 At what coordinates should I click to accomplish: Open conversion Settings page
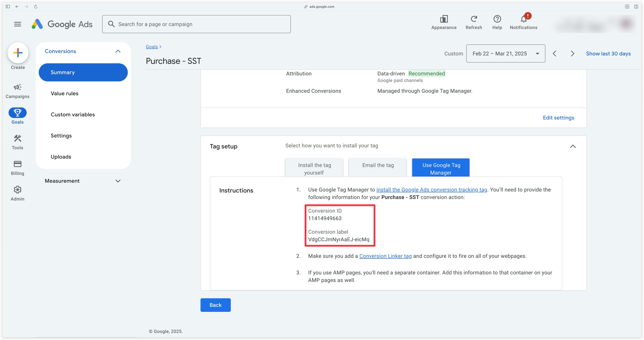pyautogui.click(x=61, y=136)
